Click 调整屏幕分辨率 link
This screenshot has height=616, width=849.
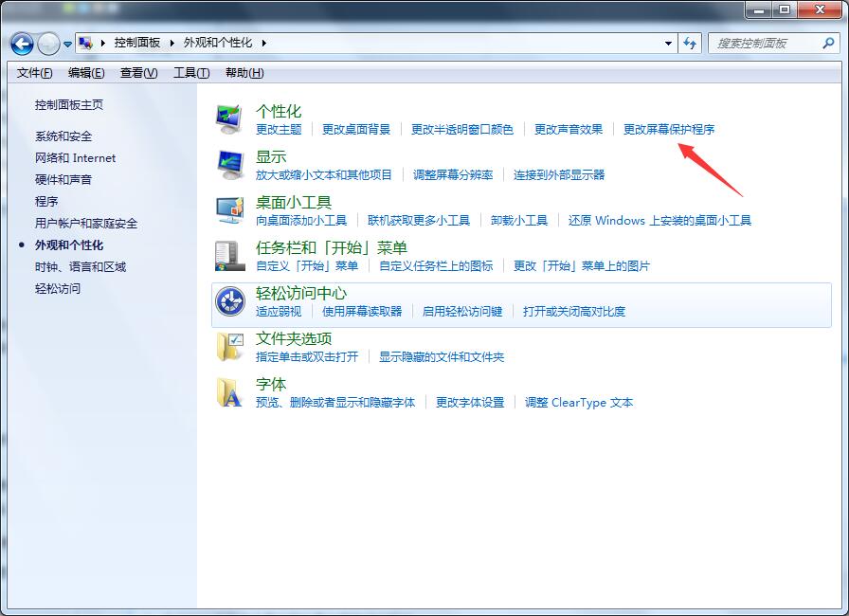(x=453, y=174)
